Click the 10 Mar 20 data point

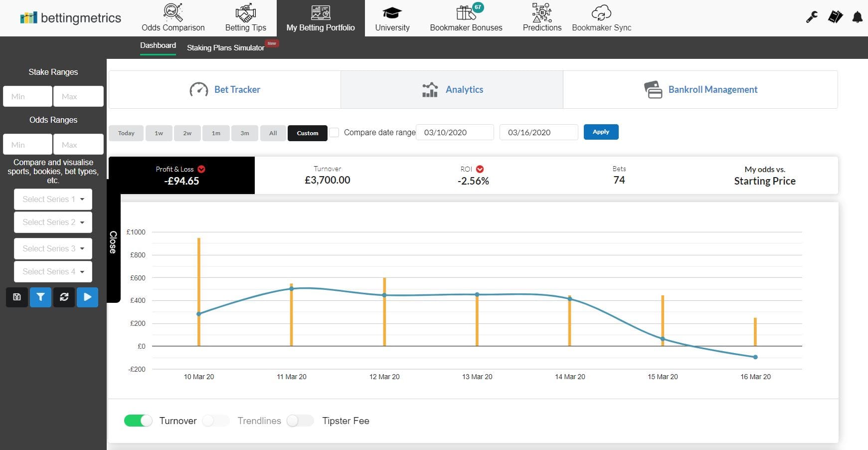pyautogui.click(x=199, y=314)
